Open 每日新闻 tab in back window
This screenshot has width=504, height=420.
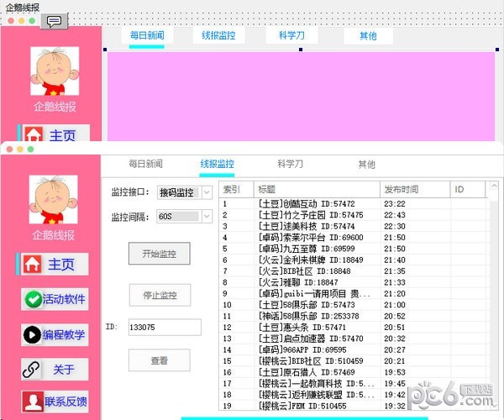click(147, 35)
